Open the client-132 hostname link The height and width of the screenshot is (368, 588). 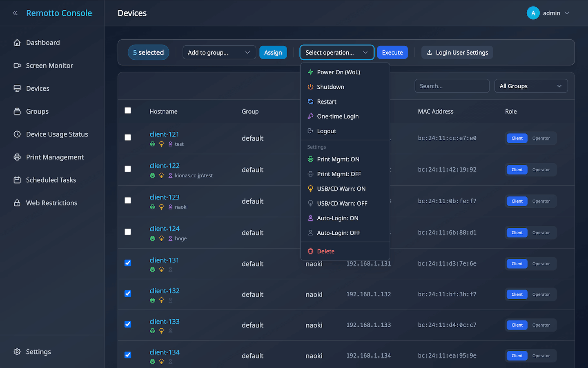click(x=165, y=291)
